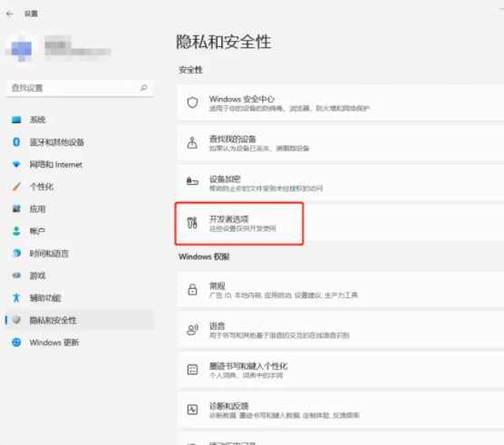Select 辅助功能 in sidebar
Image resolution: width=504 pixels, height=445 pixels.
pyautogui.click(x=80, y=297)
